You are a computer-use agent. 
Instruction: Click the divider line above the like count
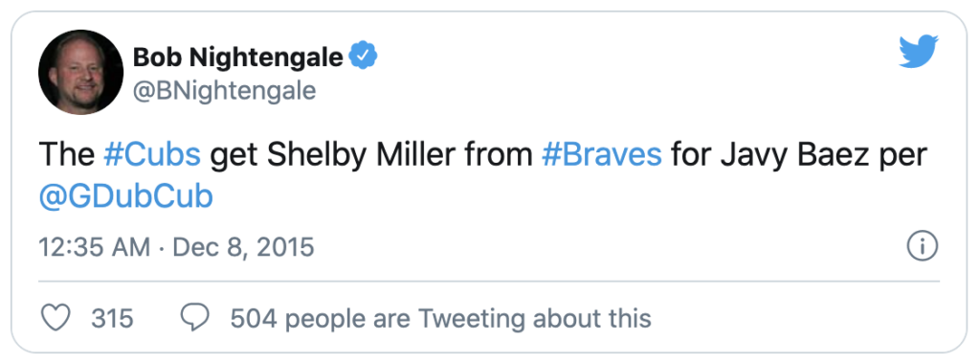click(489, 282)
